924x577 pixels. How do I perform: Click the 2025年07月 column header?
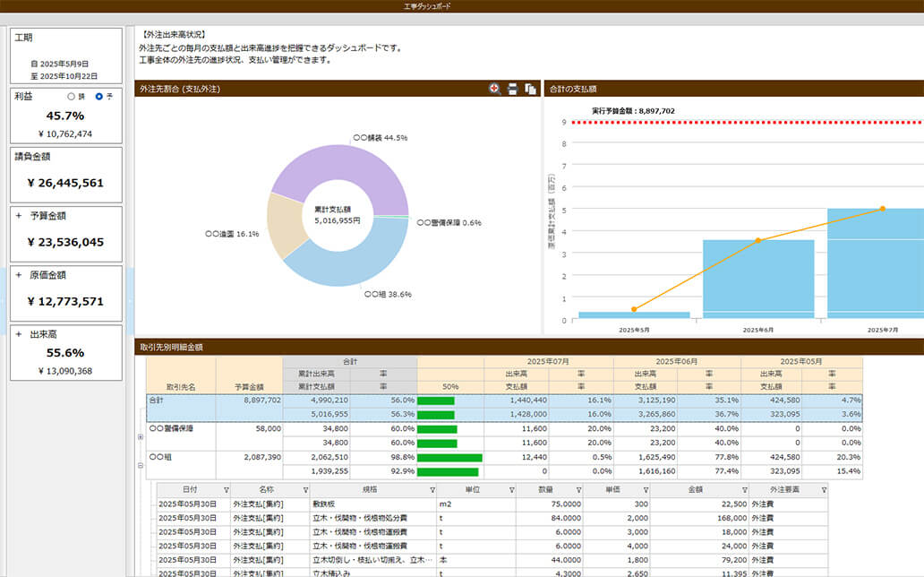coord(548,361)
